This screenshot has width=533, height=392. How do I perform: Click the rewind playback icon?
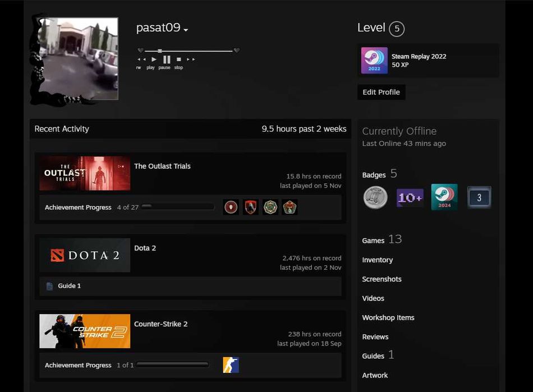141,59
